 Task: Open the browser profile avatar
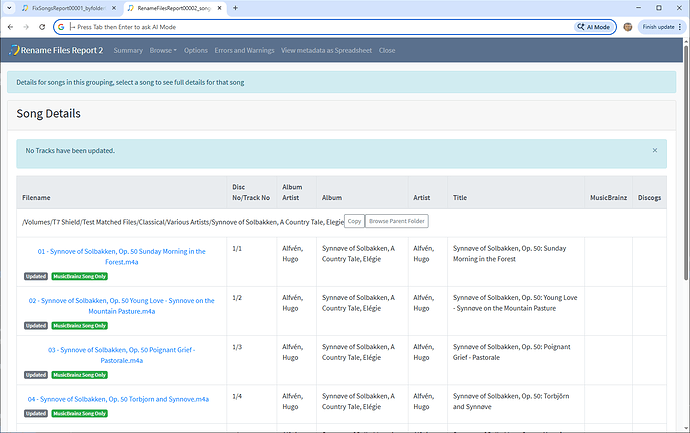(x=627, y=27)
